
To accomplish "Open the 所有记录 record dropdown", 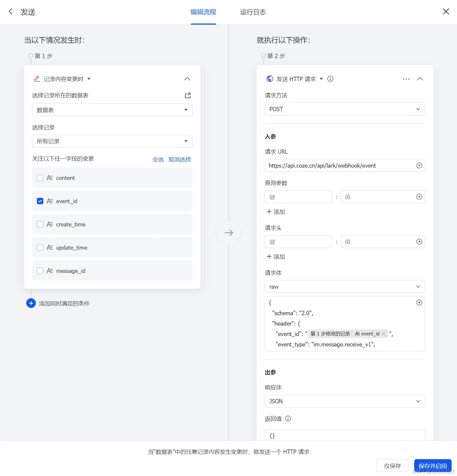I will point(112,141).
